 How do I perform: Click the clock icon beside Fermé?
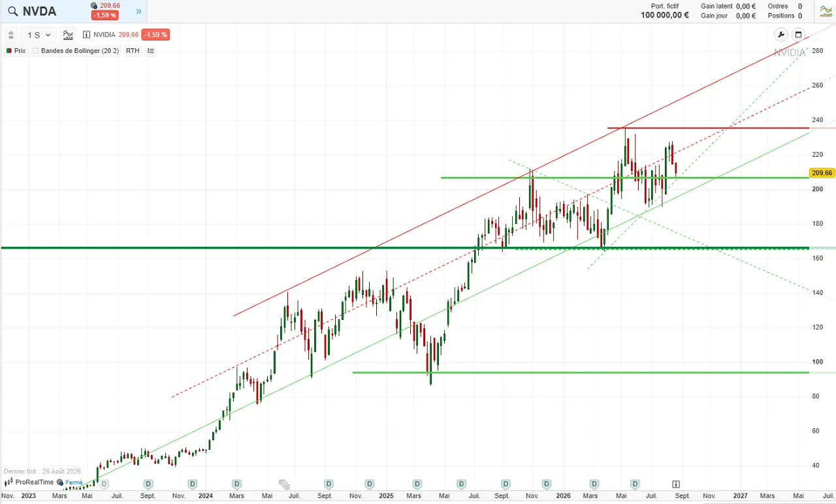[60, 482]
